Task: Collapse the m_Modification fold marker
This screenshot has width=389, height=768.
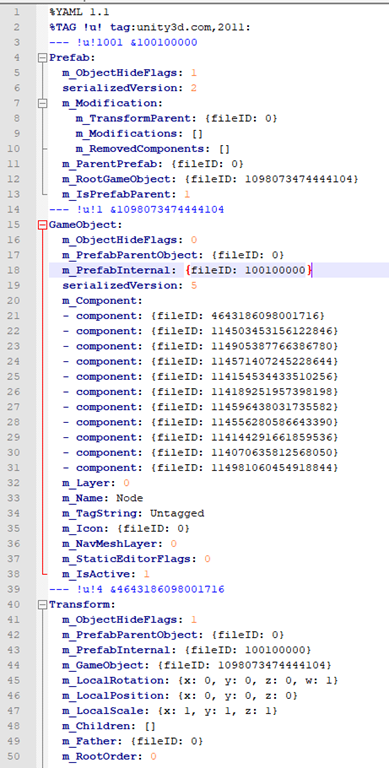Action: 43,103
